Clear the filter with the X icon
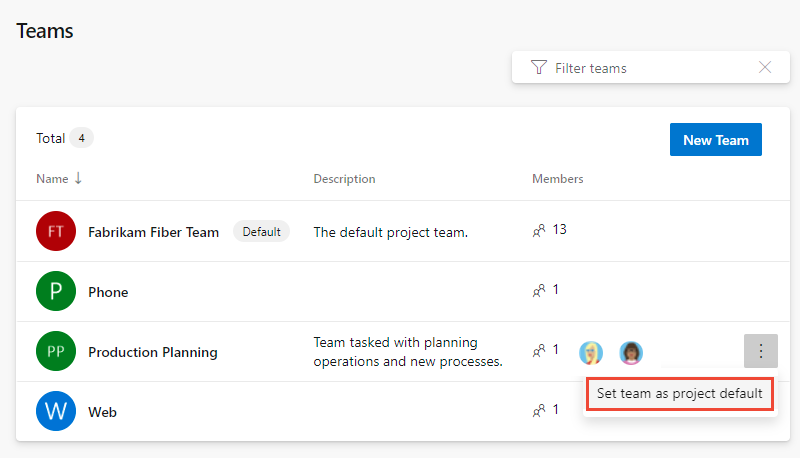 click(765, 68)
